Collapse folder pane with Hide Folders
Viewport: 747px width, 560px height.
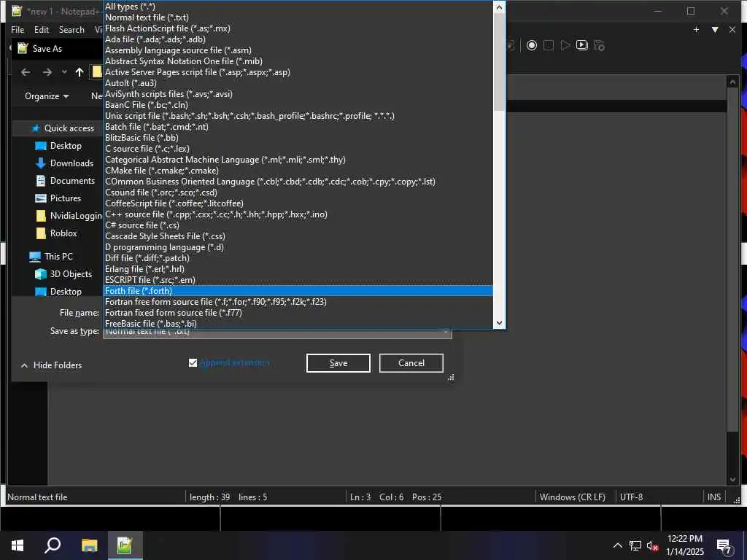[52, 365]
